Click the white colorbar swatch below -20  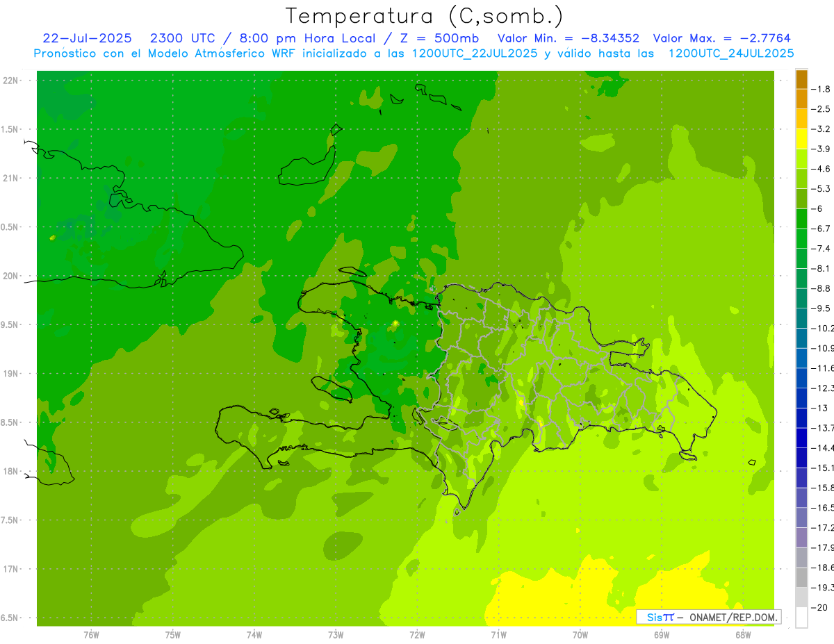801,617
